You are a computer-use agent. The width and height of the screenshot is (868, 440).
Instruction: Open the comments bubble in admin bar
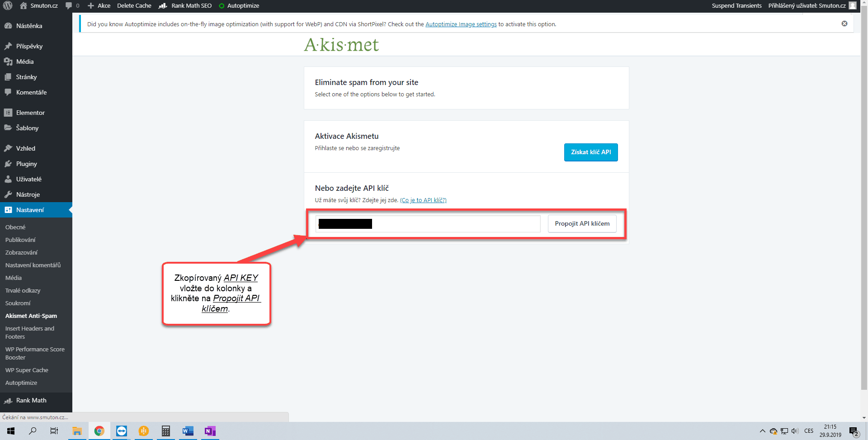(x=72, y=5)
